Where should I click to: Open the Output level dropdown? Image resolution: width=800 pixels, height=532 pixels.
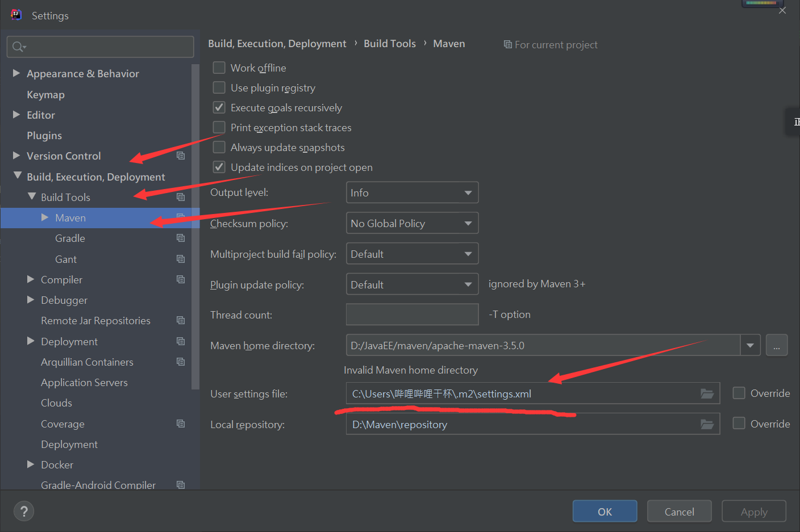point(412,192)
